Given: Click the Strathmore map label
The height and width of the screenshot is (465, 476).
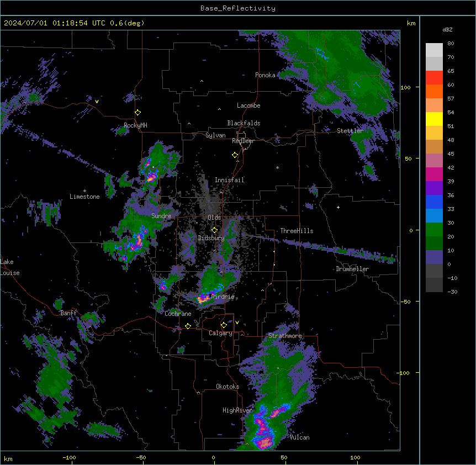Looking at the screenshot, I should (x=285, y=336).
